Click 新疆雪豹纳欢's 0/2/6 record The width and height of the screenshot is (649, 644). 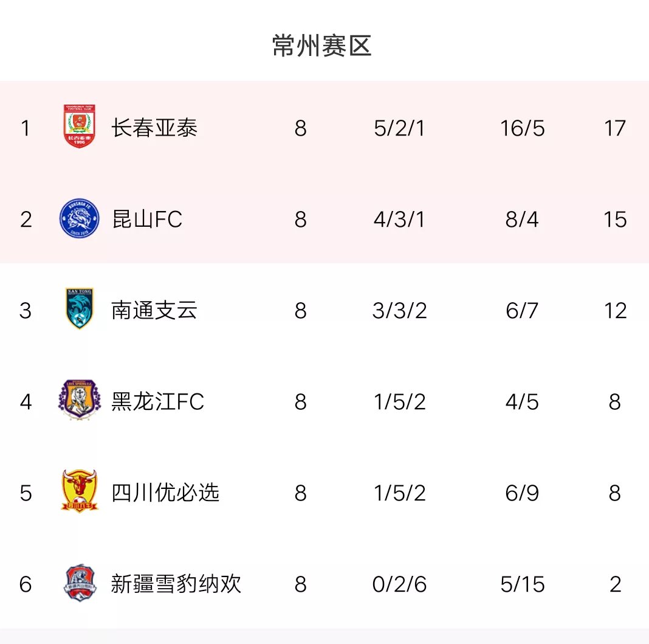tap(400, 584)
